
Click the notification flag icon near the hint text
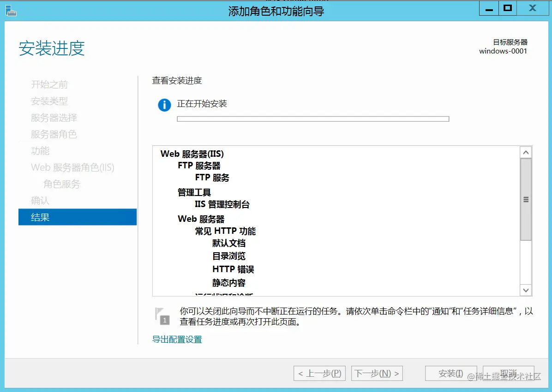[162, 315]
